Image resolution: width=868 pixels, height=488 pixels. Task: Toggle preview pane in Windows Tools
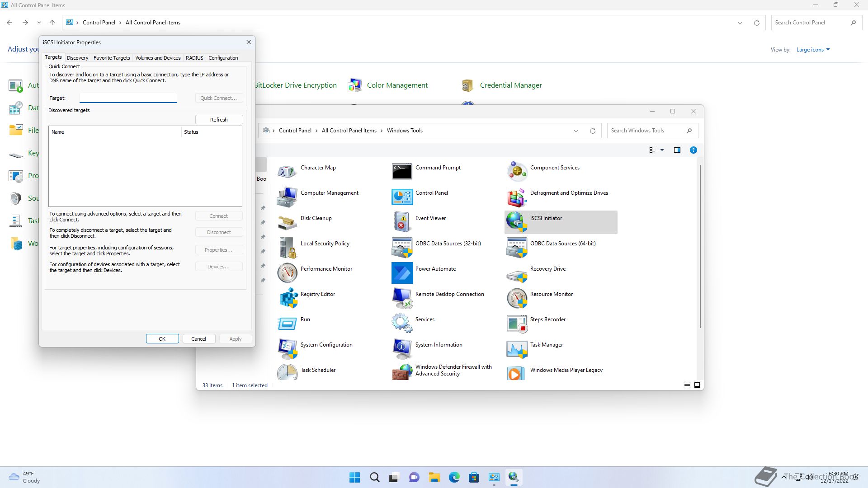(x=677, y=150)
